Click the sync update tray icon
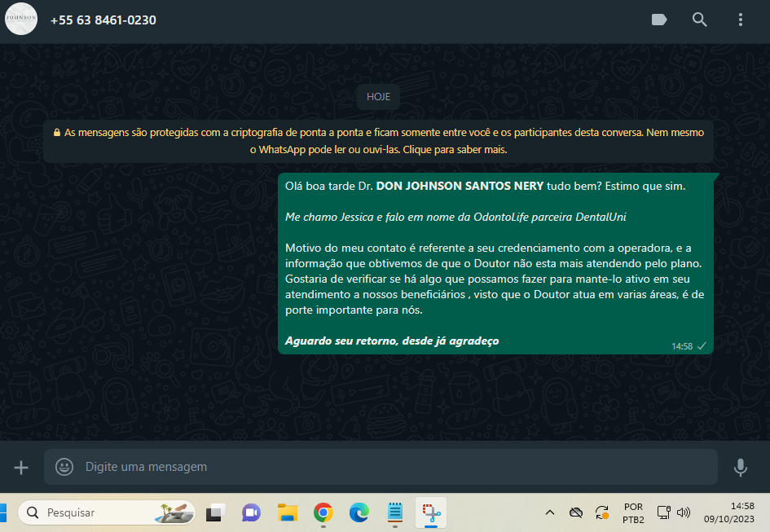The height and width of the screenshot is (532, 770). 602,512
